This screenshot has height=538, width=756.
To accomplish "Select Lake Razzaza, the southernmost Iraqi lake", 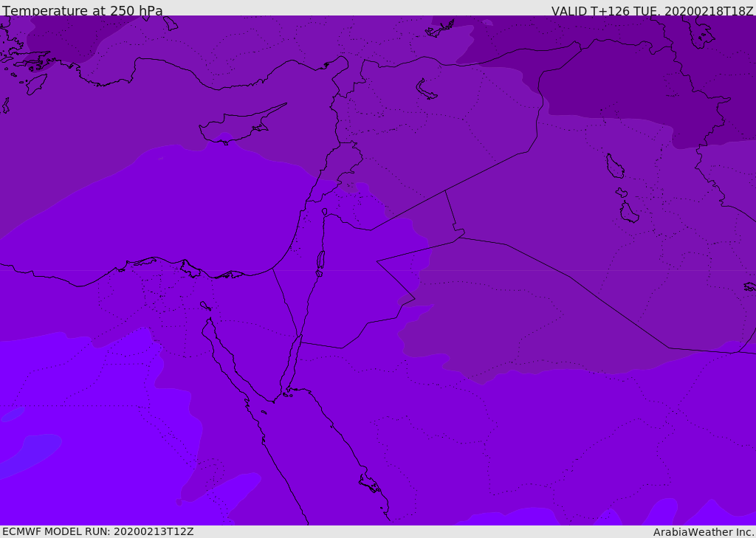I will coord(629,212).
